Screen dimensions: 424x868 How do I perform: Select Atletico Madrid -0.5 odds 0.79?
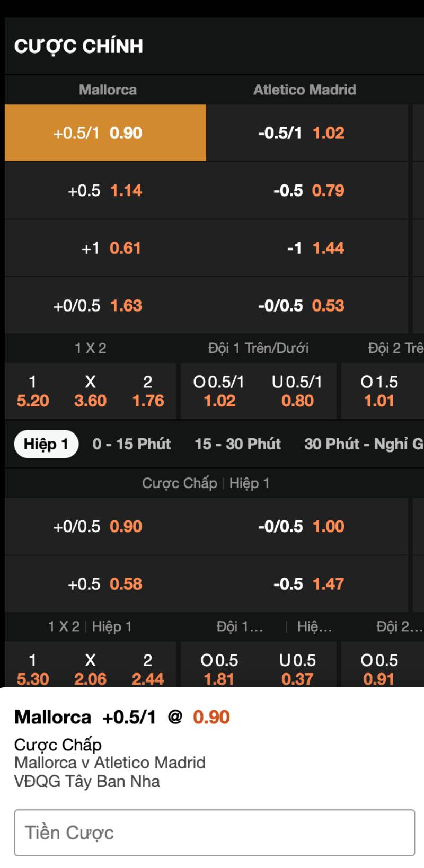point(306,190)
